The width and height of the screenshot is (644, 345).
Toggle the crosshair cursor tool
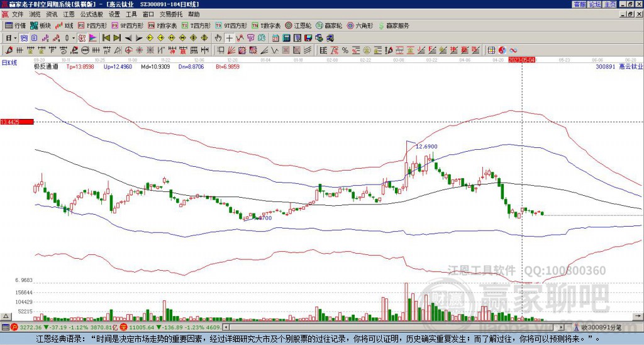229,38
